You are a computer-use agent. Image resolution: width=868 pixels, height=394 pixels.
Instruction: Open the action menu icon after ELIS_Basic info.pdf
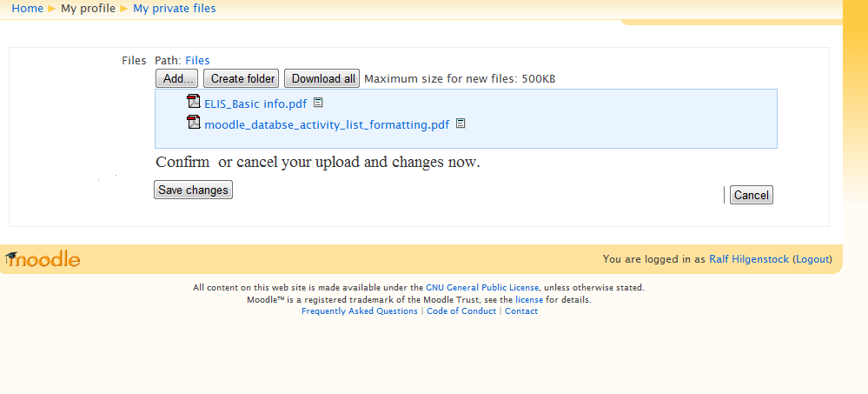pyautogui.click(x=318, y=103)
